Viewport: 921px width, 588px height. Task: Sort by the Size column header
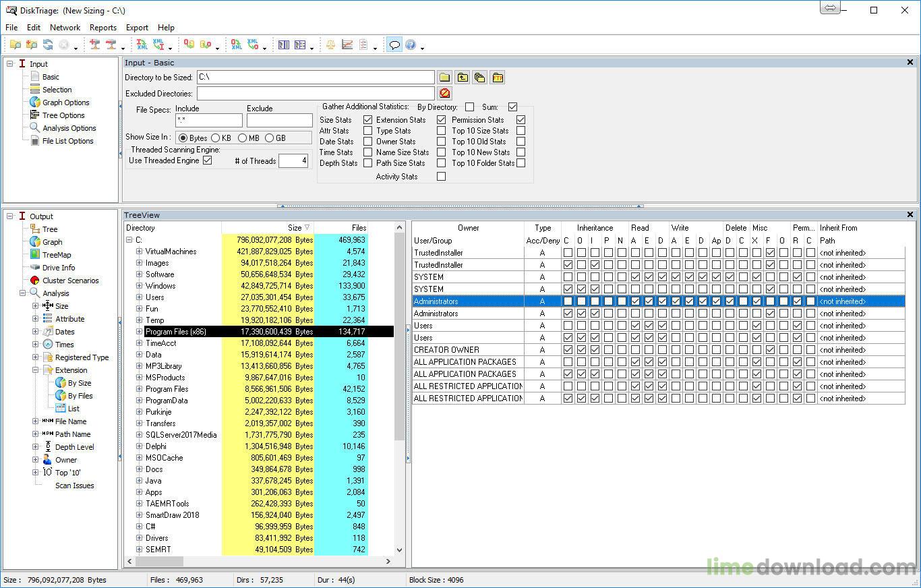295,228
